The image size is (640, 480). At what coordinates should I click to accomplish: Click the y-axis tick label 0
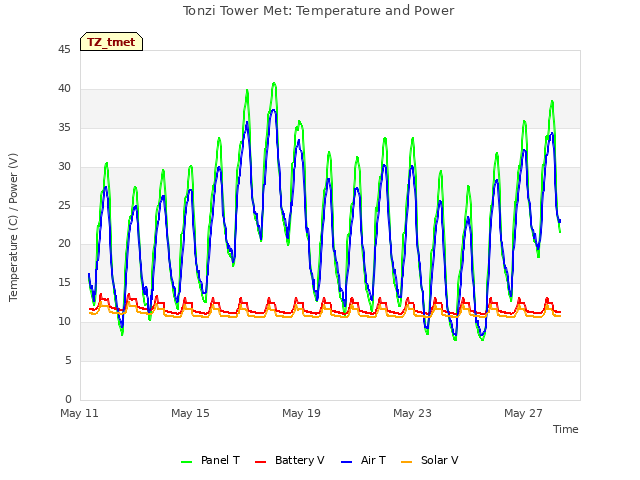point(68,399)
